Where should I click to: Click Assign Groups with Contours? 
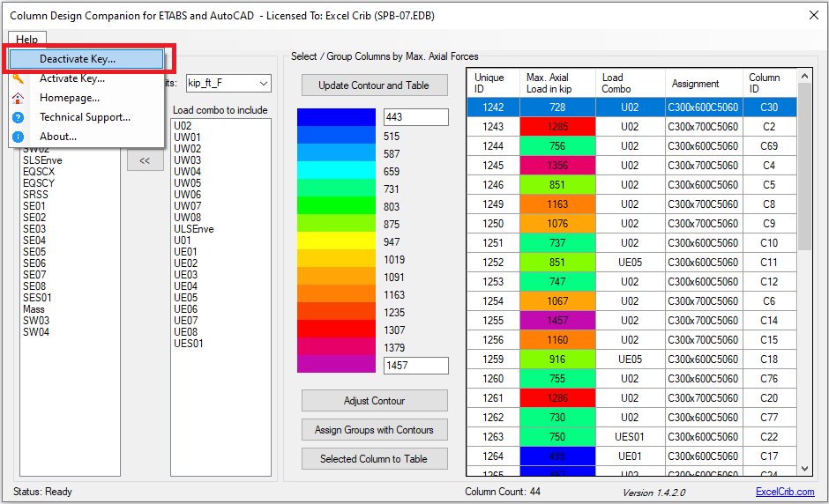pyautogui.click(x=374, y=430)
